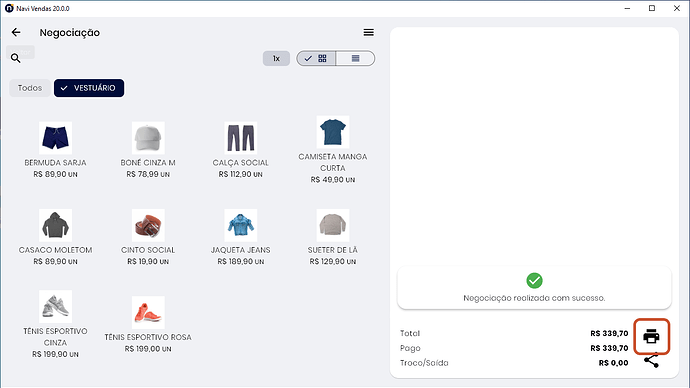Open the hamburger menu
Viewport: 690px width, 388px height.
pos(368,32)
